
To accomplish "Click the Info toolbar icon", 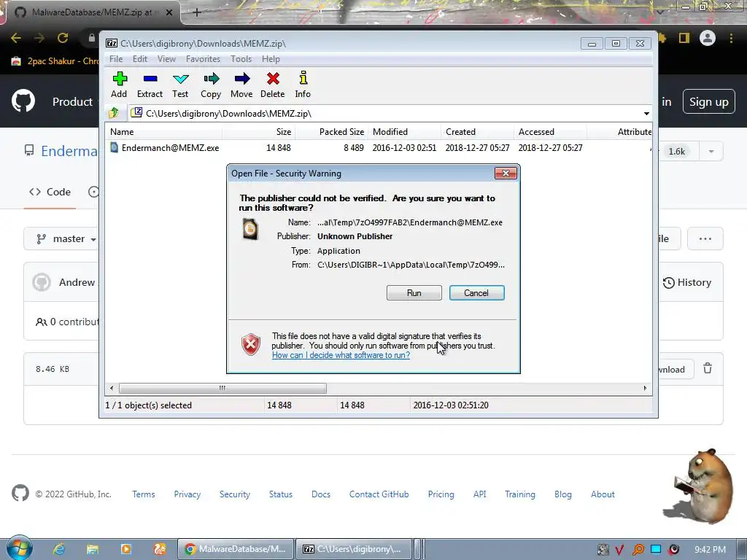I will (303, 85).
